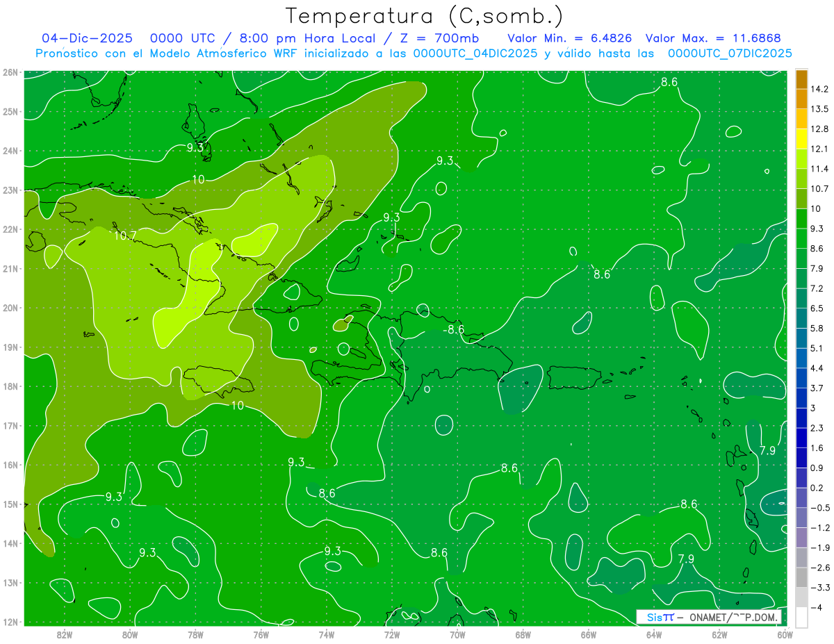Click the "13.5" colorbar label
834x644 pixels.
pyautogui.click(x=819, y=109)
